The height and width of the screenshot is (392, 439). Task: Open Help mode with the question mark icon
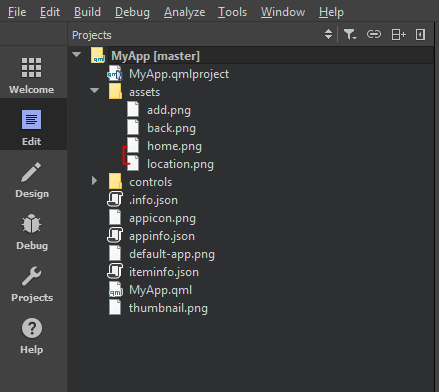click(x=32, y=335)
